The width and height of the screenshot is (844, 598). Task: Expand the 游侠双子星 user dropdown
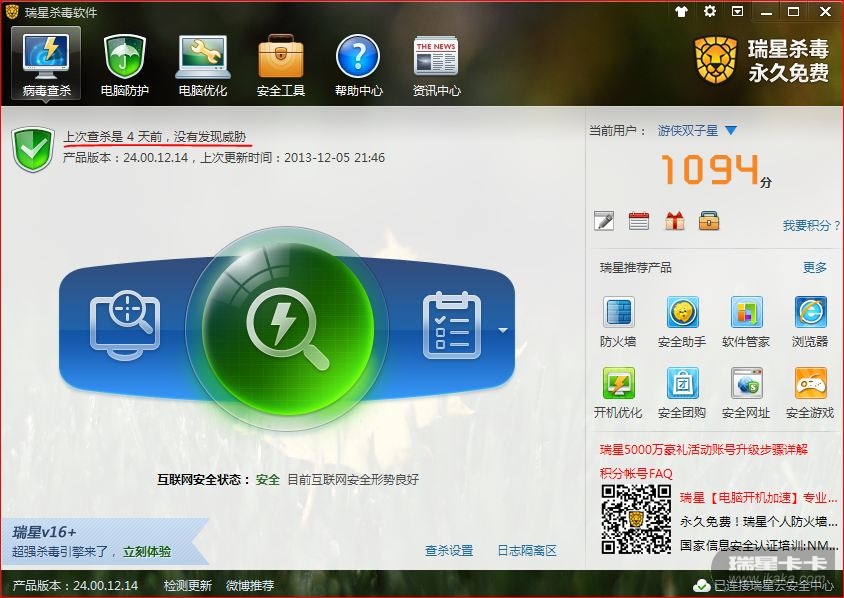coord(730,130)
